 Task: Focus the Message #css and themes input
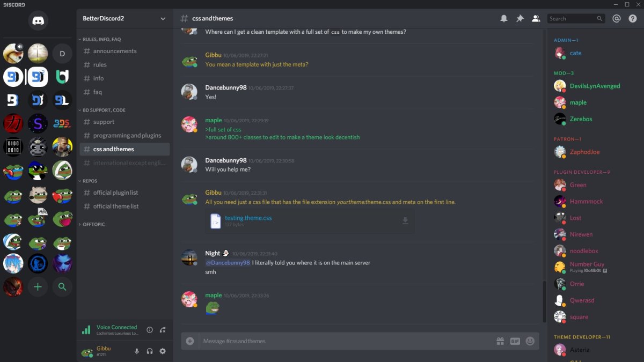pos(343,341)
